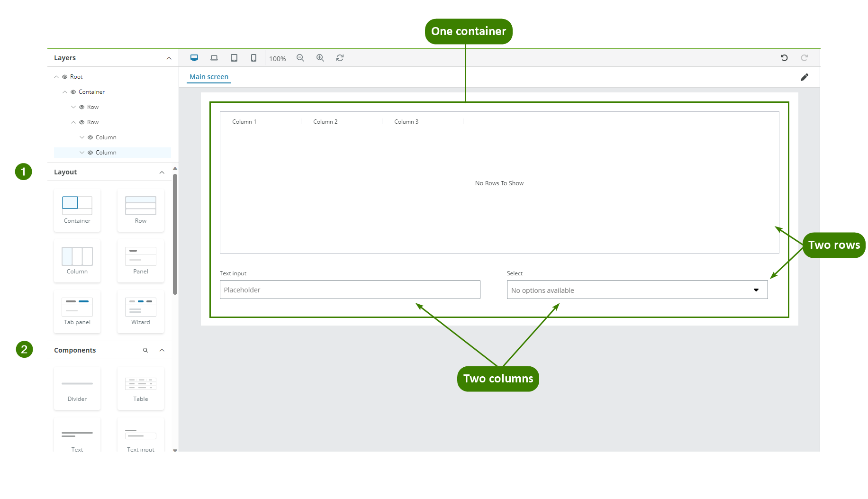Screen dimensions: 868x499
Task: Refresh the canvas preview
Action: click(340, 57)
